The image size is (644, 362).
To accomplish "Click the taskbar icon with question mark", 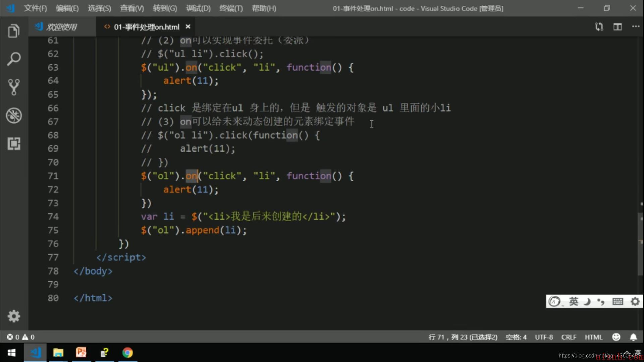I will click(104, 353).
